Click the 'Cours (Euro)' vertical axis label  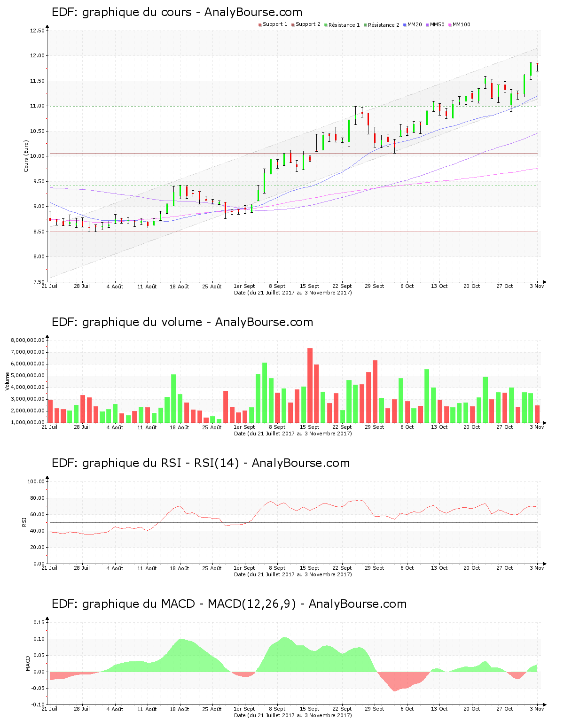pos(26,156)
